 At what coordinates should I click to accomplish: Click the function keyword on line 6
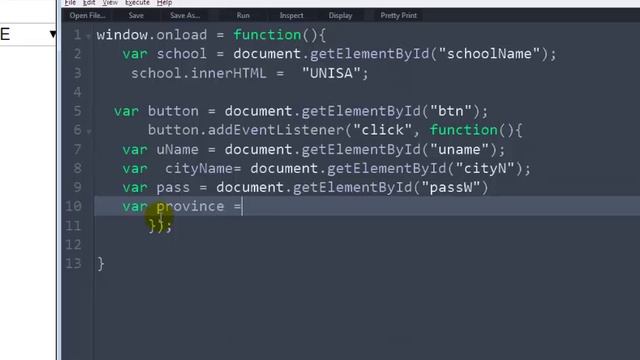coord(464,130)
